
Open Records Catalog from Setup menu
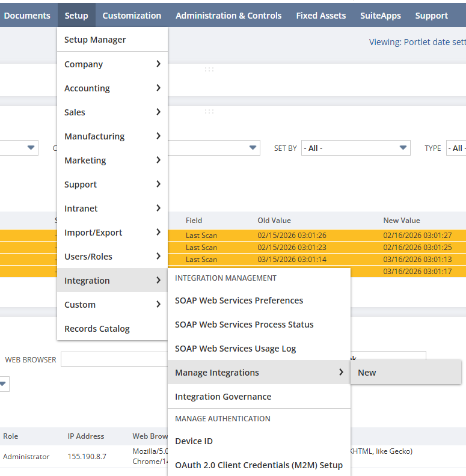(112, 329)
